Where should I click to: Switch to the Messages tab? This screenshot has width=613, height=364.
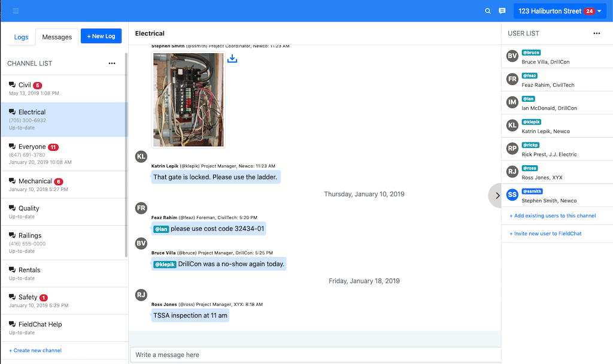pyautogui.click(x=56, y=37)
